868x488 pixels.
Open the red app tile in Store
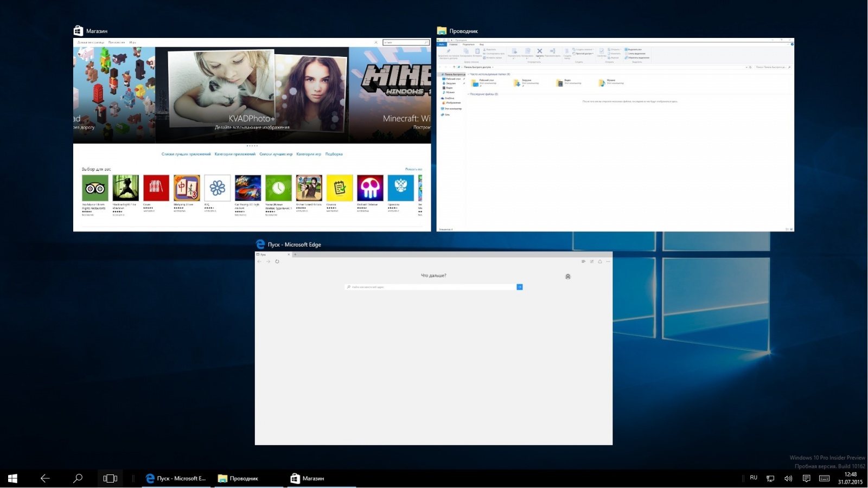(x=156, y=188)
